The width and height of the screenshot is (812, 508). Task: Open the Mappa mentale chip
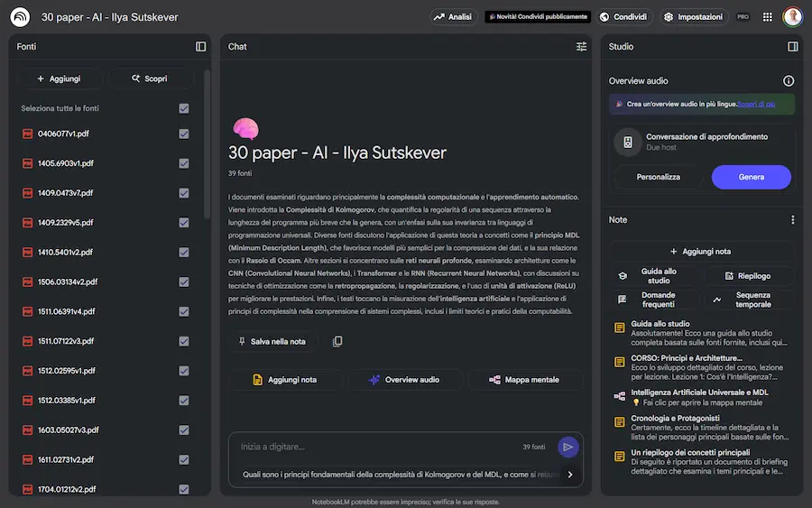point(524,380)
